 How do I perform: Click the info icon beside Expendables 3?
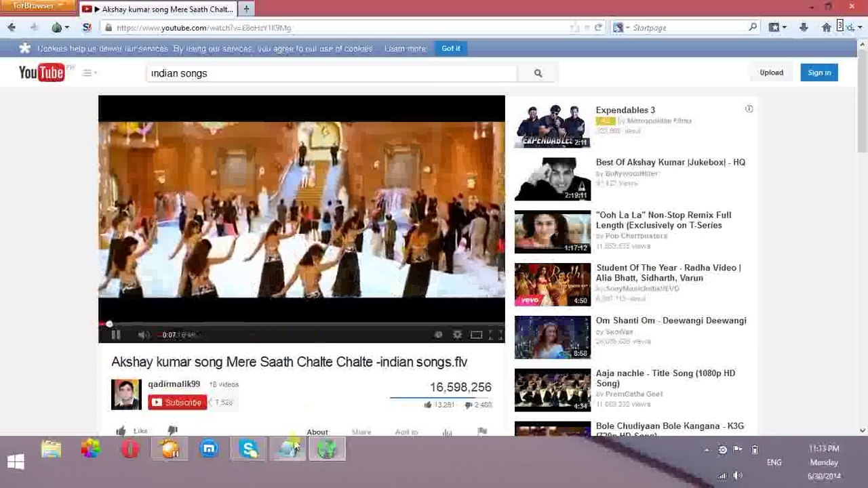(749, 108)
